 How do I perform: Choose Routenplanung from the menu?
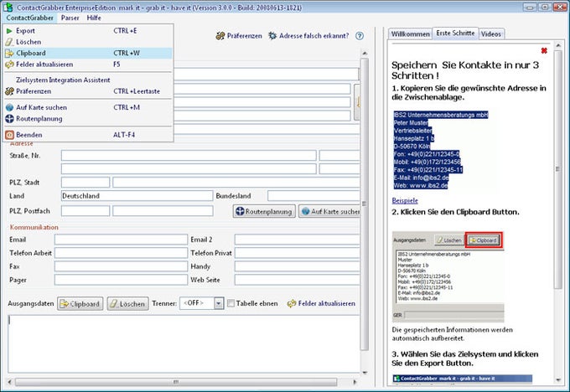point(88,119)
